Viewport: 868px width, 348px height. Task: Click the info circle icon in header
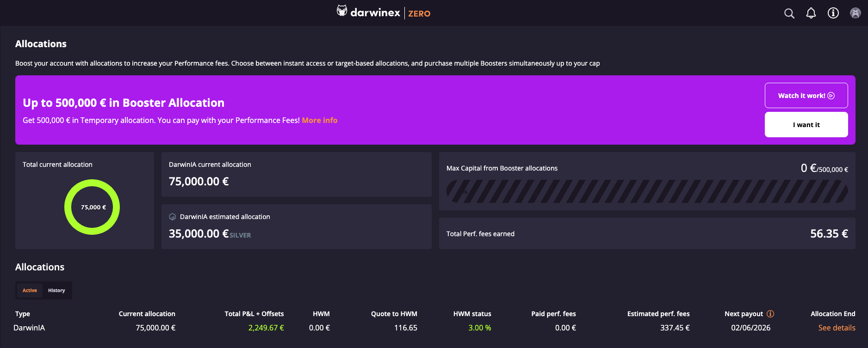coord(833,13)
